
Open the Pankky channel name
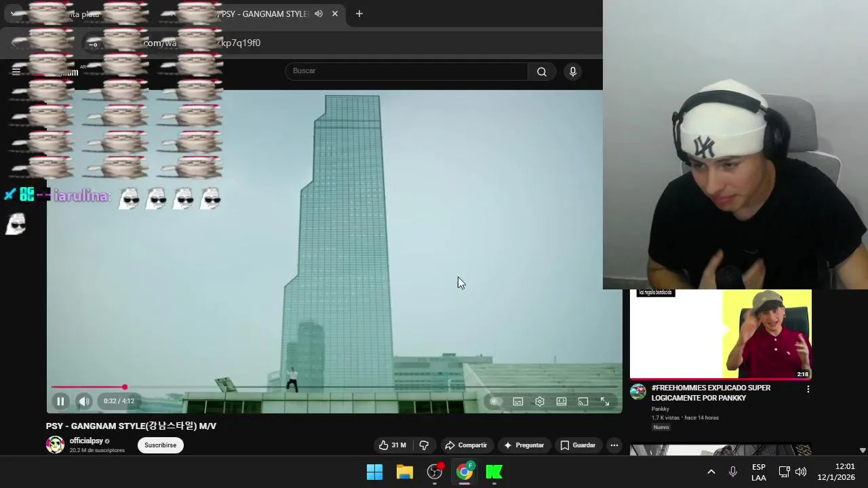coord(660,409)
